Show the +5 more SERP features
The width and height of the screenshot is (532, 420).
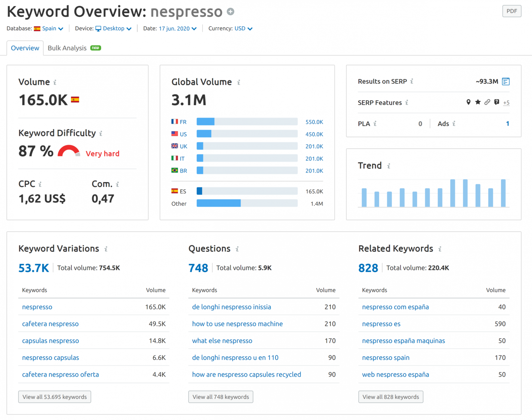tap(506, 103)
